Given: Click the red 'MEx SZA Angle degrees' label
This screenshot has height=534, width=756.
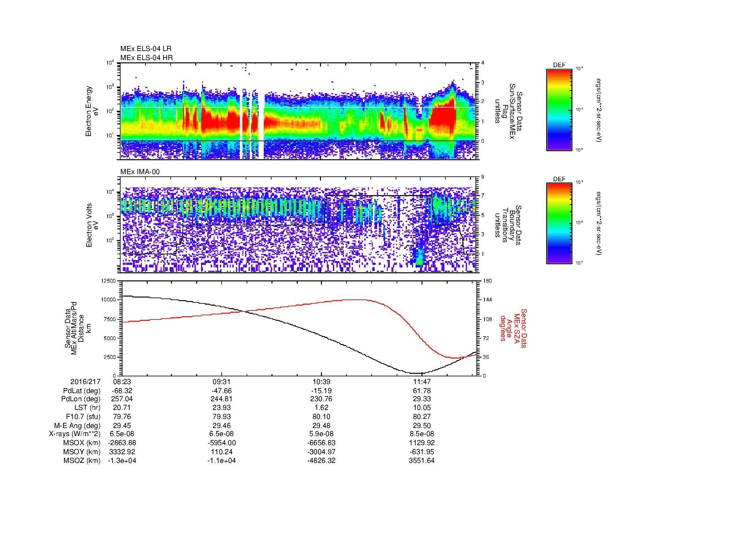Looking at the screenshot, I should (513, 328).
